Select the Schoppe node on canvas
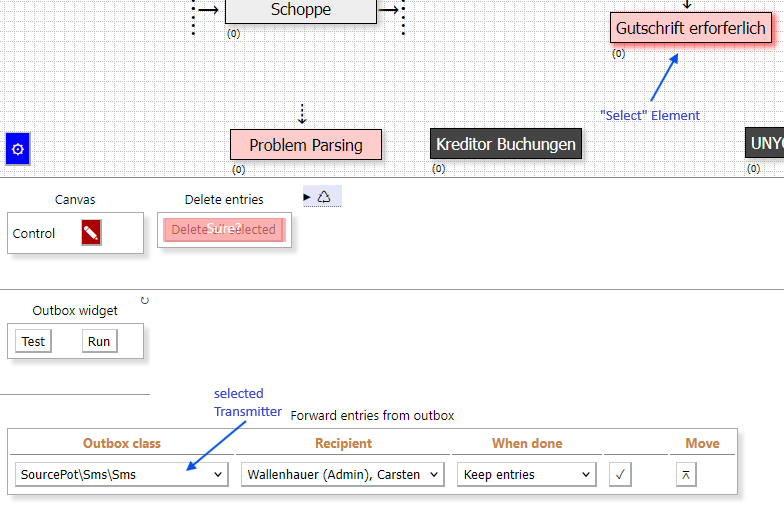The width and height of the screenshot is (784, 507). pyautogui.click(x=300, y=11)
